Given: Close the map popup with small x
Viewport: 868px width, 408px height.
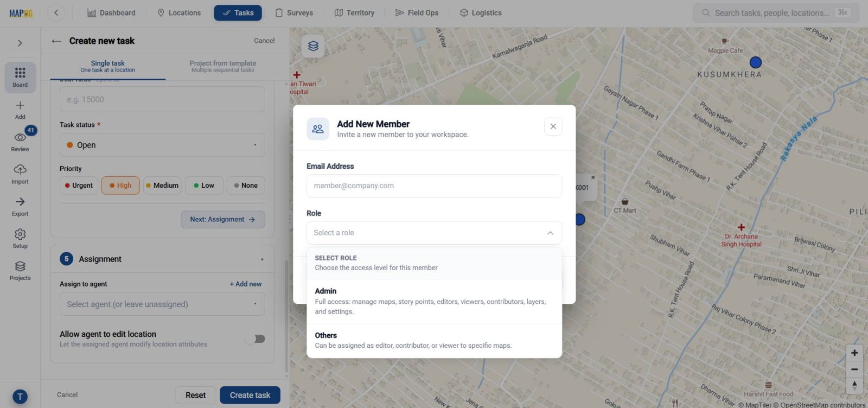Looking at the screenshot, I should click(593, 177).
